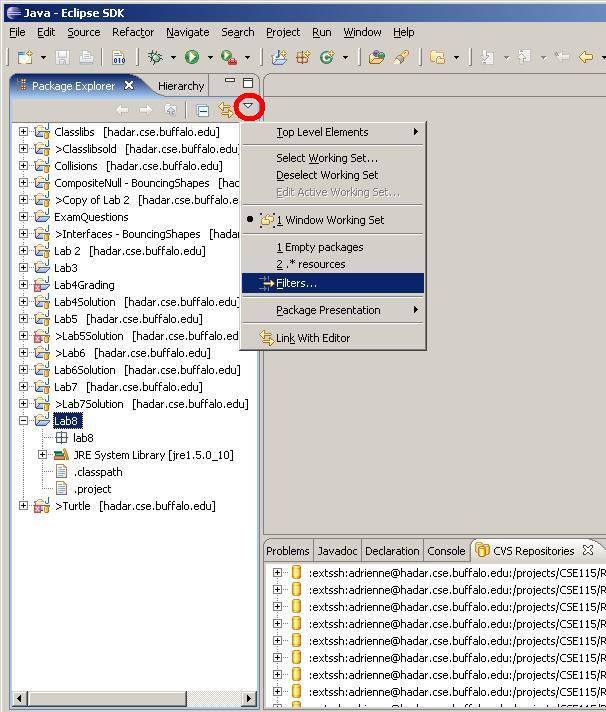Click the New Java Class toolbar icon
The image size is (606, 712).
326,58
